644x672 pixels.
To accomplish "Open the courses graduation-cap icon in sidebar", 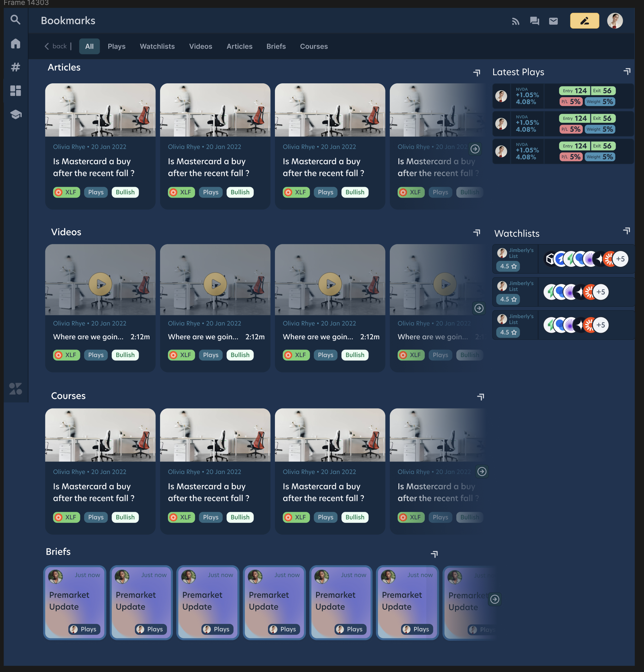I will [x=15, y=115].
